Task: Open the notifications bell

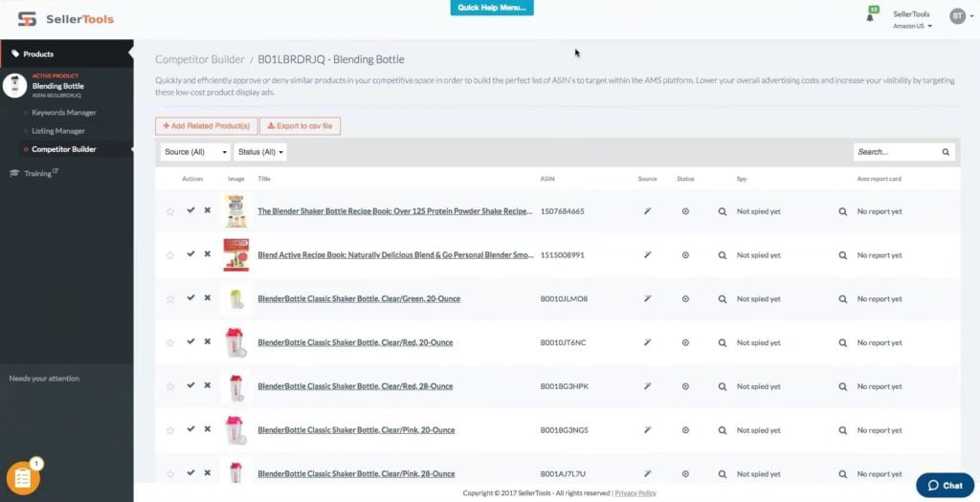Action: [870, 17]
